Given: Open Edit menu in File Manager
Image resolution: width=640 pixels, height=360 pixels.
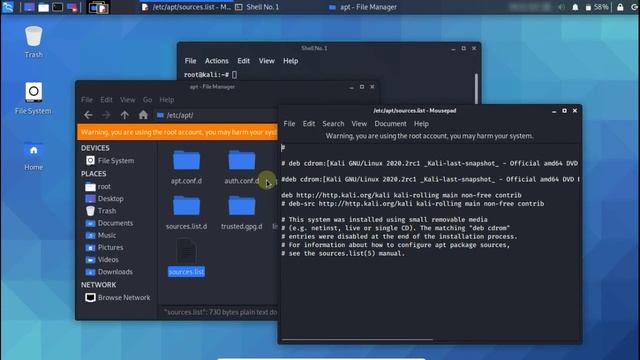Looking at the screenshot, I should click(x=106, y=100).
